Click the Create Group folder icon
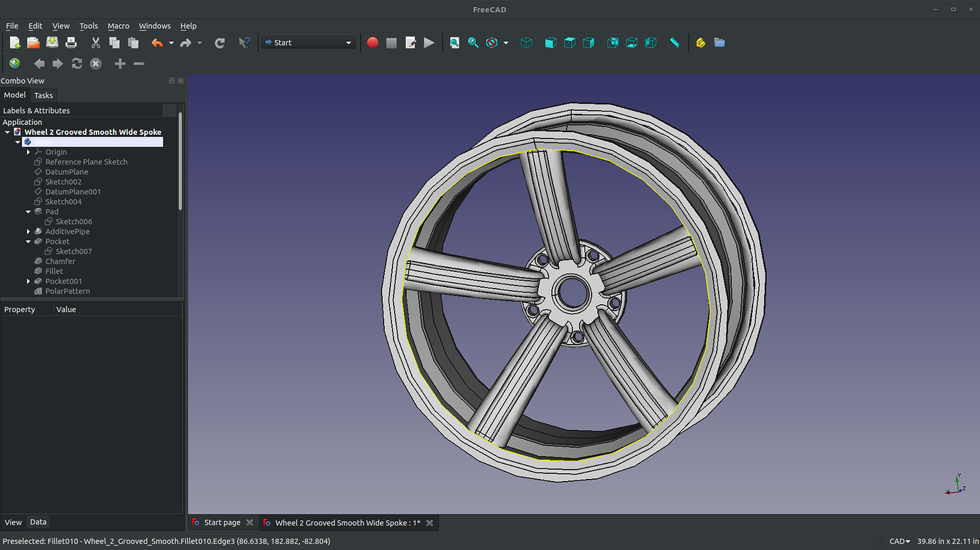The width and height of the screenshot is (980, 550). (x=719, y=43)
